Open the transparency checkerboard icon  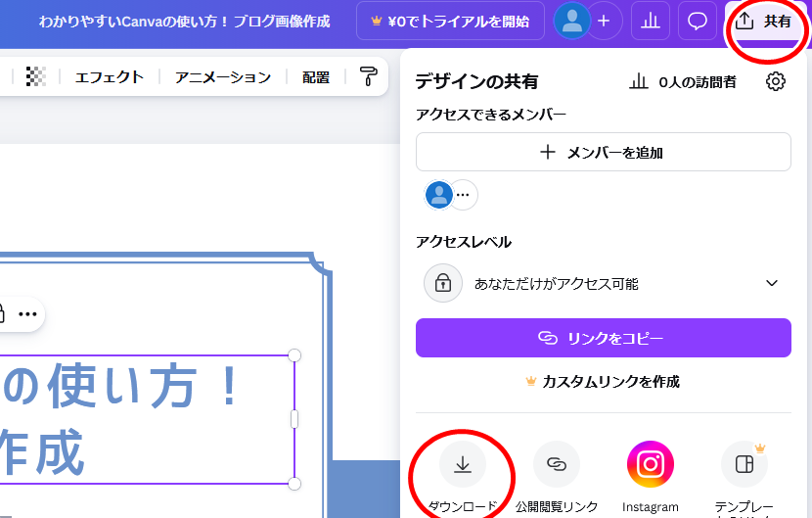pyautogui.click(x=36, y=77)
